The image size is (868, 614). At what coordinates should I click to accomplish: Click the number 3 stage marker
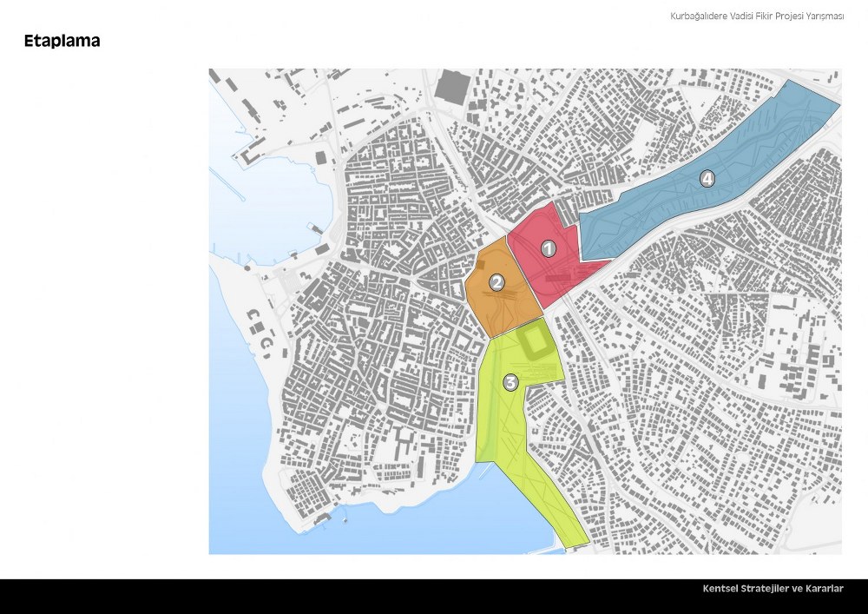point(510,382)
